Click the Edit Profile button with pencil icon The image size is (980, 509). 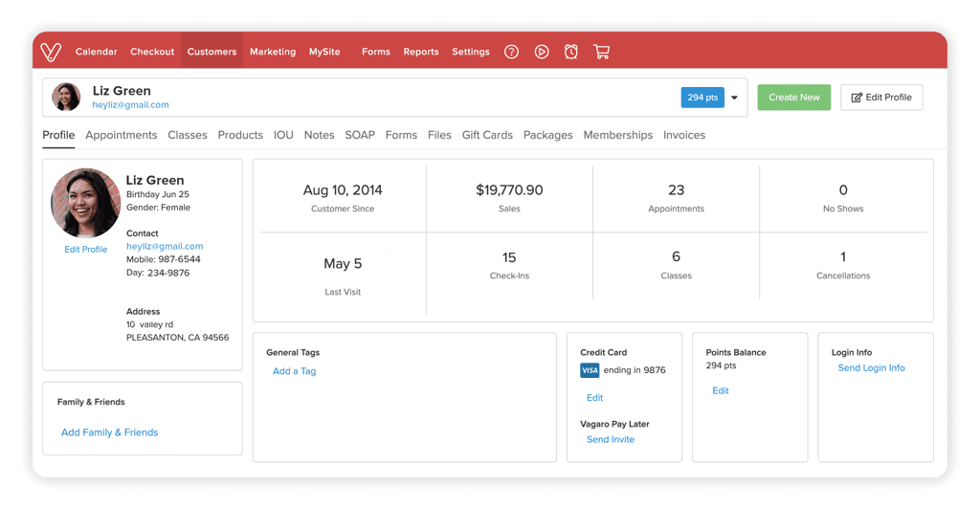pos(881,98)
